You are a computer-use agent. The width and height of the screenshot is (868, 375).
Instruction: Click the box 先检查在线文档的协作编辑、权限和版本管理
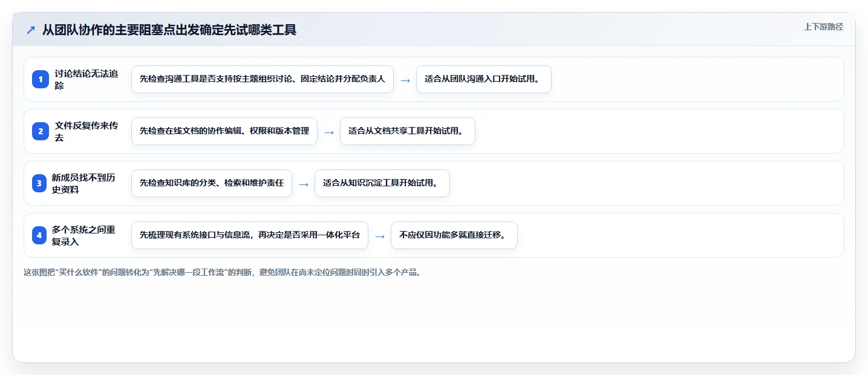pyautogui.click(x=224, y=131)
